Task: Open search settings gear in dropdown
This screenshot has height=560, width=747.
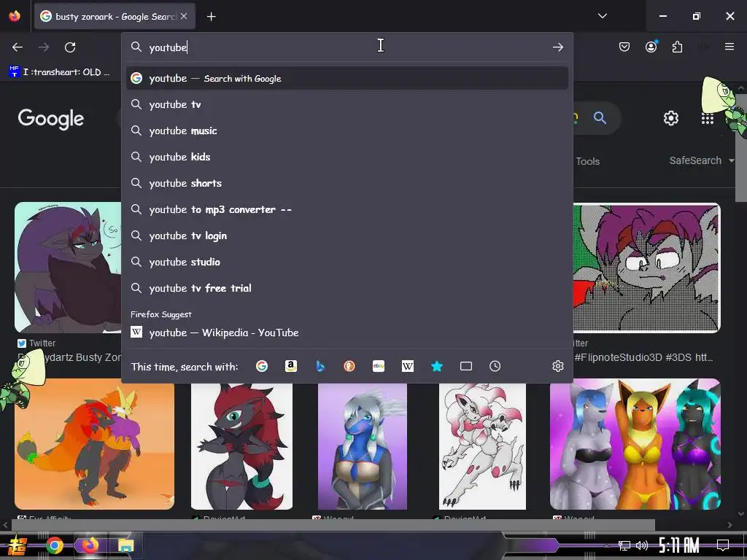Action: tap(558, 366)
